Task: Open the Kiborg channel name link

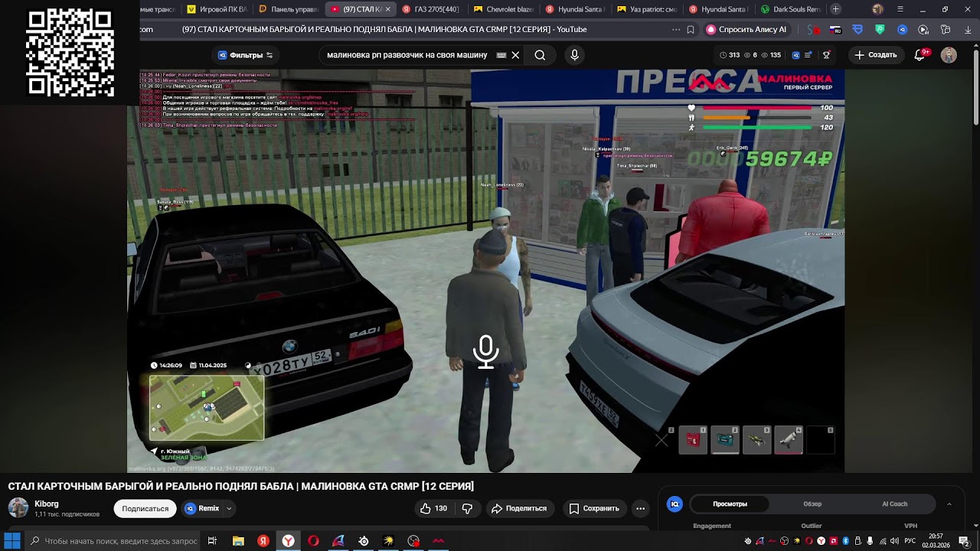Action: (x=47, y=504)
